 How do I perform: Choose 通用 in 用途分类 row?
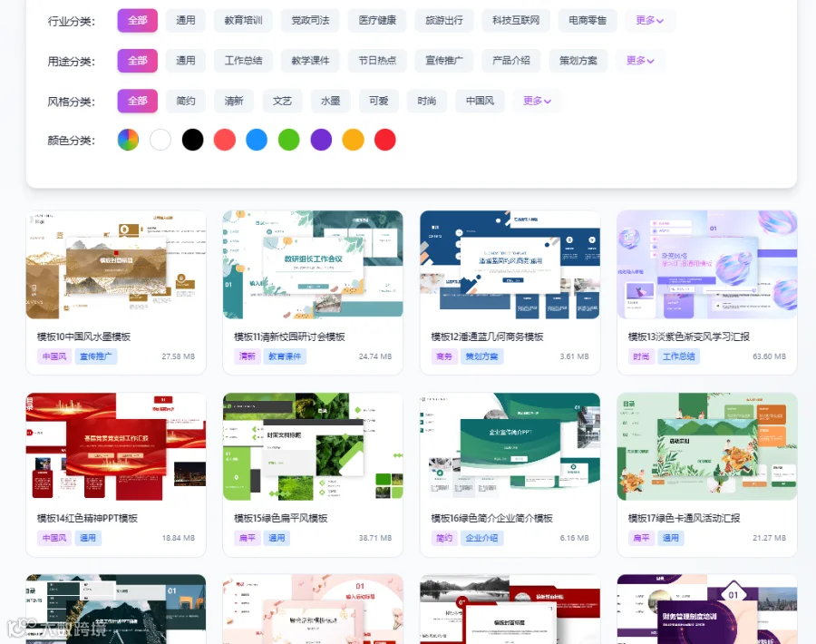pos(186,61)
